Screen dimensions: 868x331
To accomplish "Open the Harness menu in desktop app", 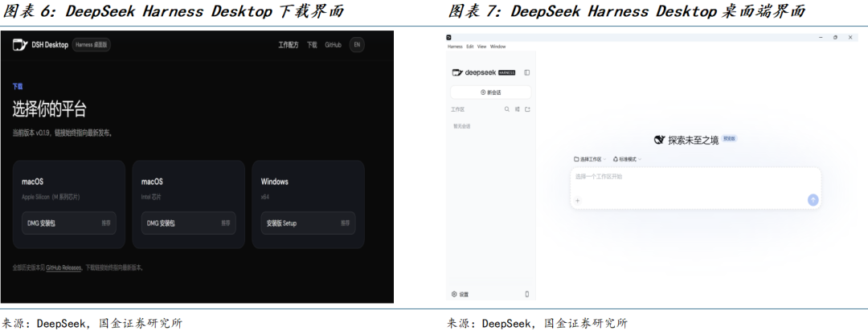I will click(455, 47).
